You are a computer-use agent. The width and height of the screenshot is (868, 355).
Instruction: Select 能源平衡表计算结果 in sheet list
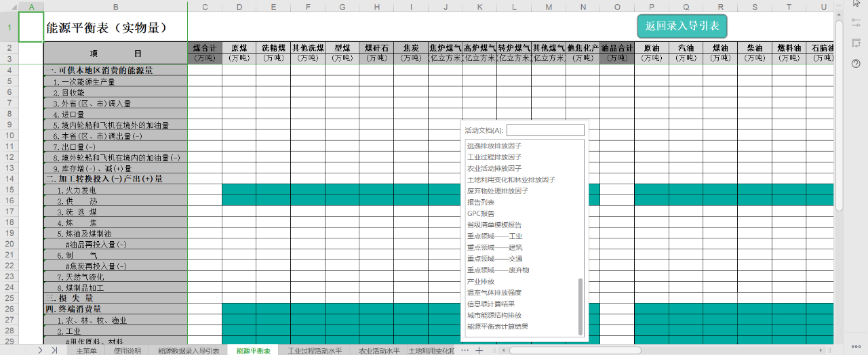click(x=498, y=327)
